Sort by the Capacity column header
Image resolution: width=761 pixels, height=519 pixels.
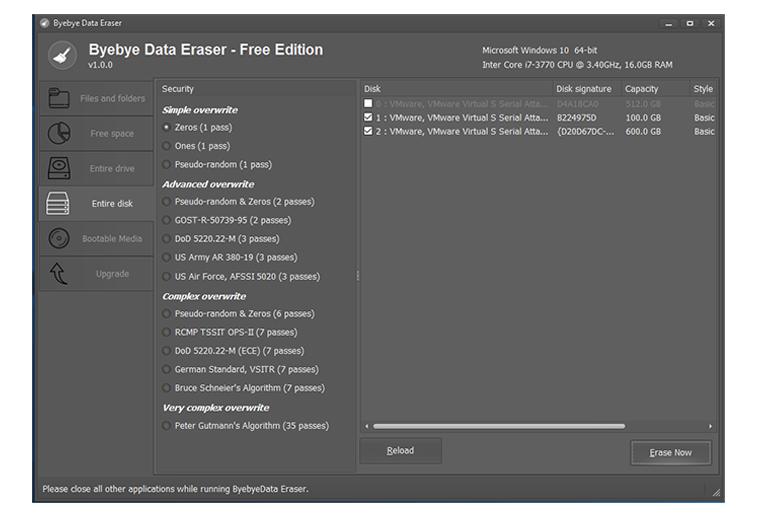click(x=656, y=89)
